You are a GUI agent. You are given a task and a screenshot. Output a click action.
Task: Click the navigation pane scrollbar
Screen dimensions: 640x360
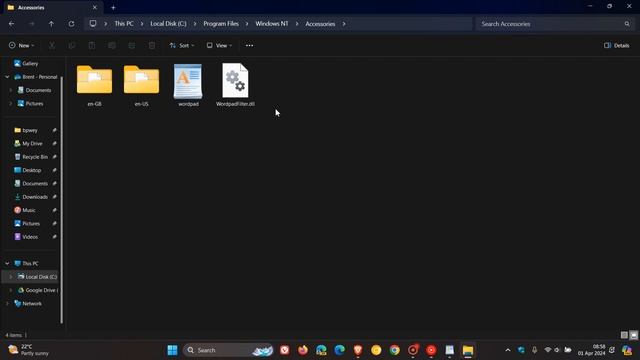click(62, 199)
